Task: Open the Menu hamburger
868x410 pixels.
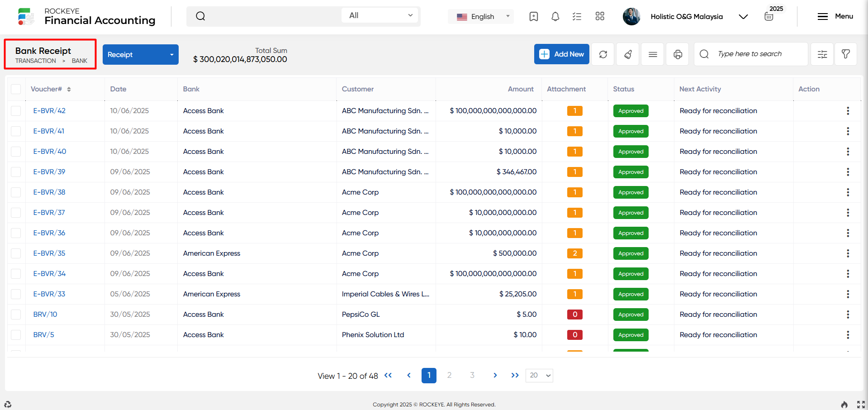Action: [835, 16]
